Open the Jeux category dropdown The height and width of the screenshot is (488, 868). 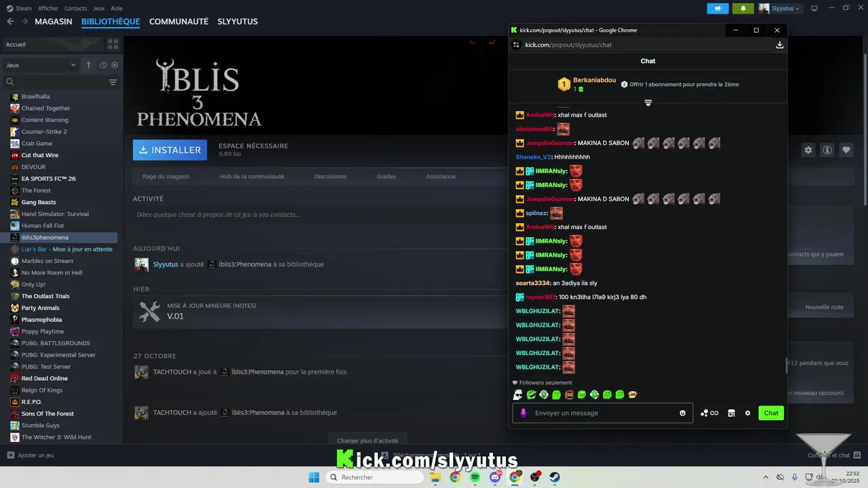click(x=41, y=65)
